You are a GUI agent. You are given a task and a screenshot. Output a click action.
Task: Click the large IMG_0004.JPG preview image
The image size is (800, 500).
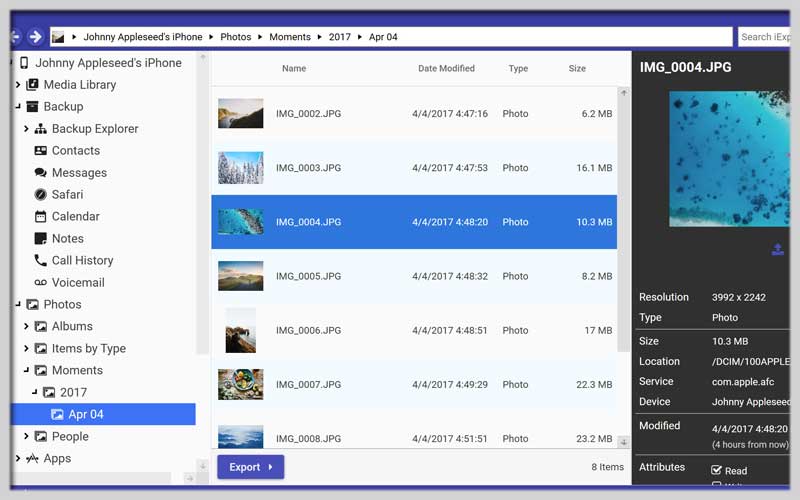[x=729, y=159]
